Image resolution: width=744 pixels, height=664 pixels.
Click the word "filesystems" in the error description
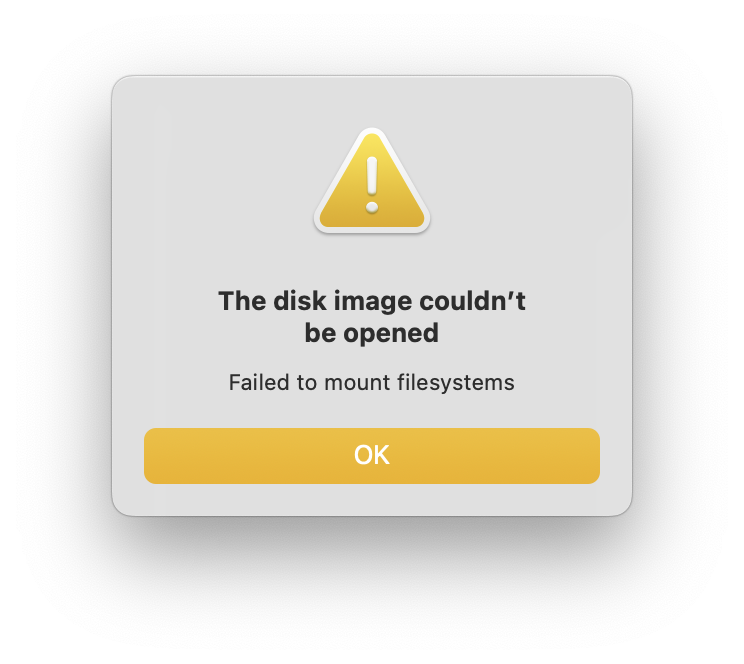pos(456,383)
